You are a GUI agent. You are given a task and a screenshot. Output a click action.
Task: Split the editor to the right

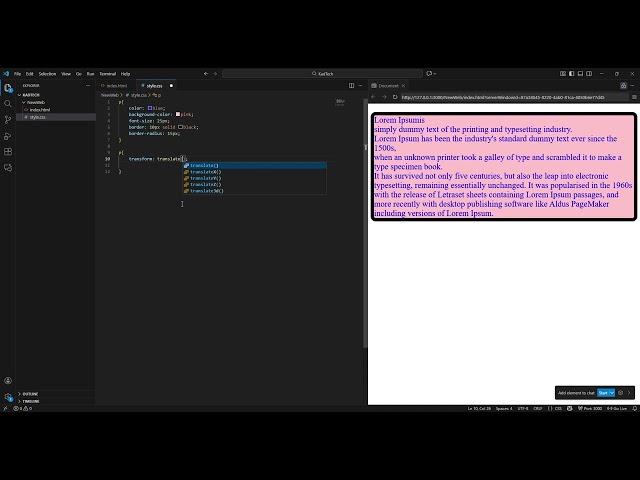(351, 86)
